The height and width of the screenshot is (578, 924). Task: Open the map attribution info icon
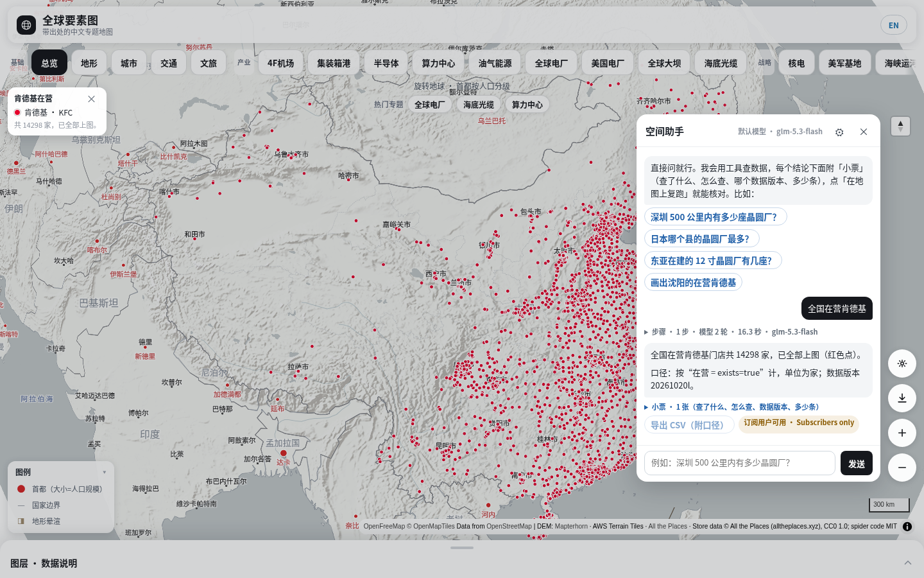point(907,527)
